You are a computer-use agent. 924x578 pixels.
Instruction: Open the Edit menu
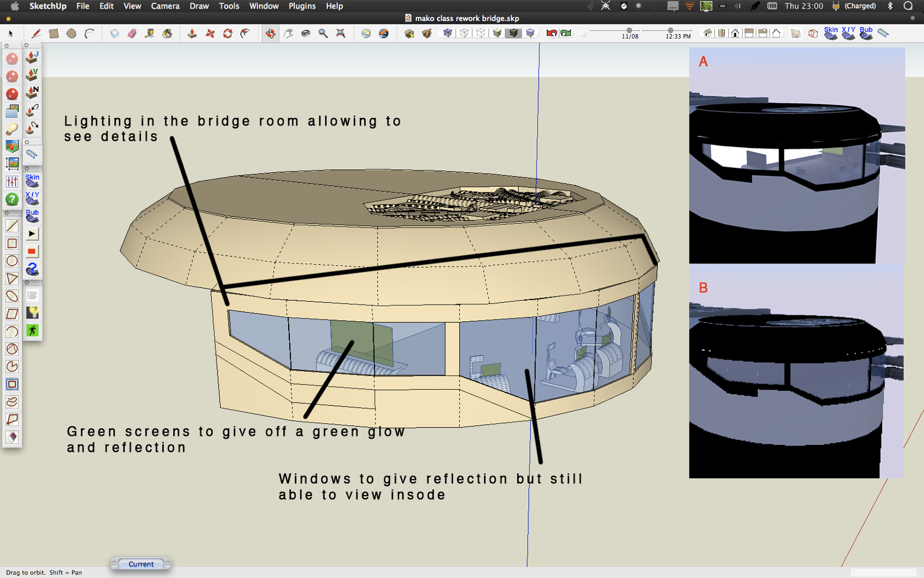pos(106,6)
